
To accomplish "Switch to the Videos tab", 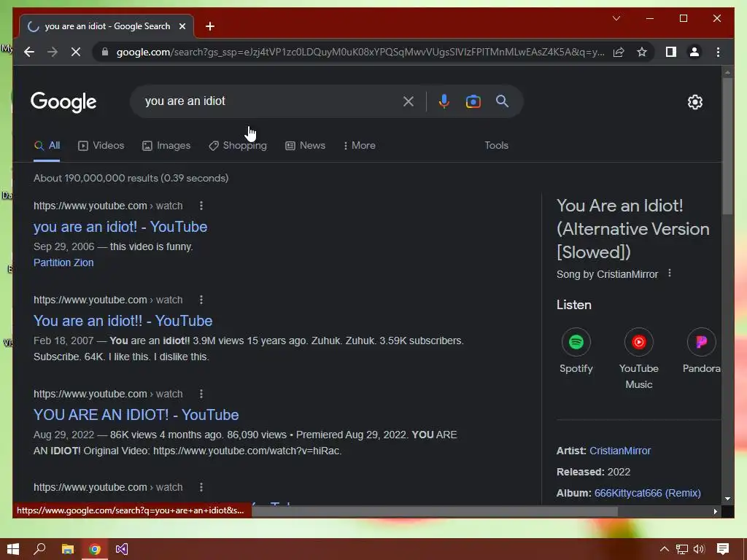I will [101, 146].
